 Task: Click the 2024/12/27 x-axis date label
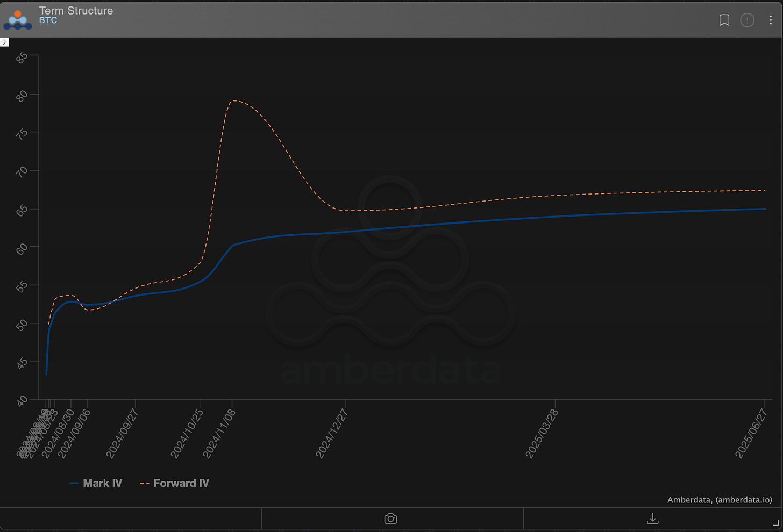point(332,433)
